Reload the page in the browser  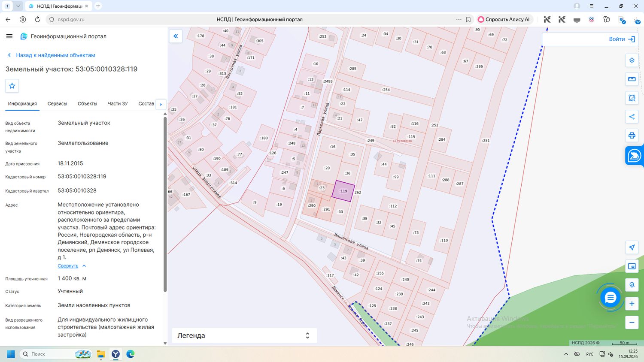point(37,19)
